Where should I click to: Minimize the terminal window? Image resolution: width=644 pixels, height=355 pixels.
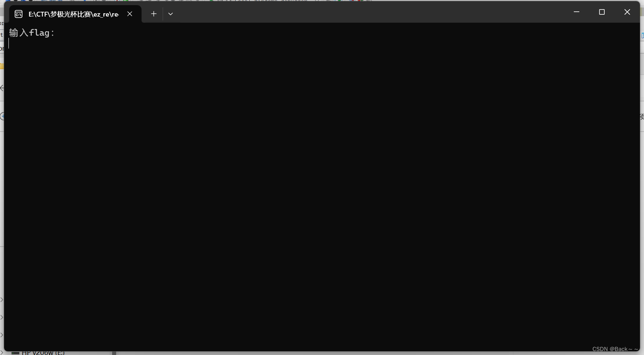pyautogui.click(x=576, y=12)
